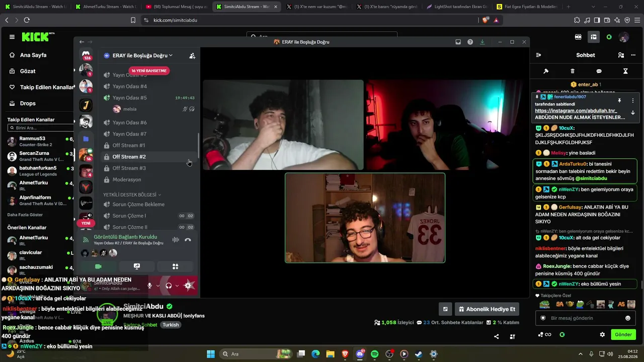This screenshot has width=644, height=362.
Task: Click the moderation hammer icon
Action: [x=546, y=71]
